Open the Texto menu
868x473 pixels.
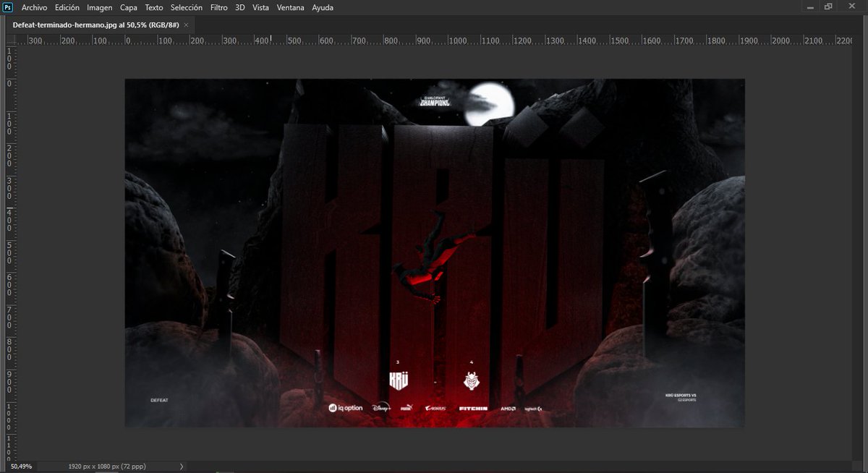(154, 7)
